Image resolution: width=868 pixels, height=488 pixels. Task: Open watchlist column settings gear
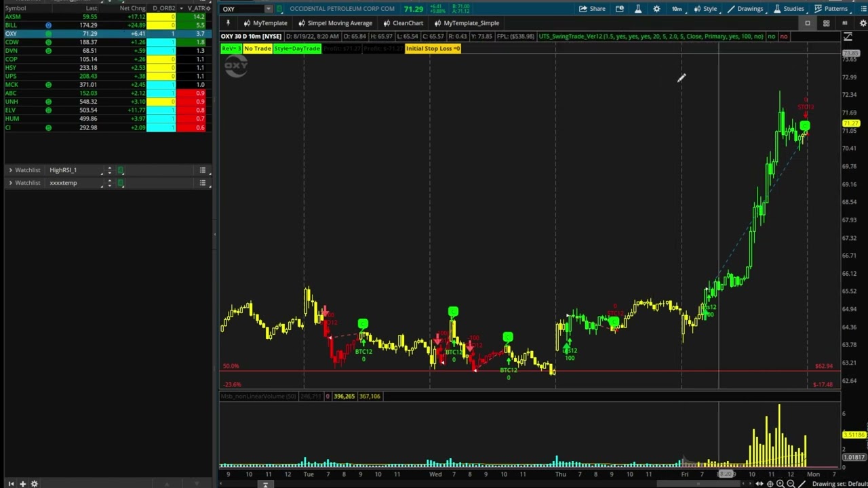[208, 8]
